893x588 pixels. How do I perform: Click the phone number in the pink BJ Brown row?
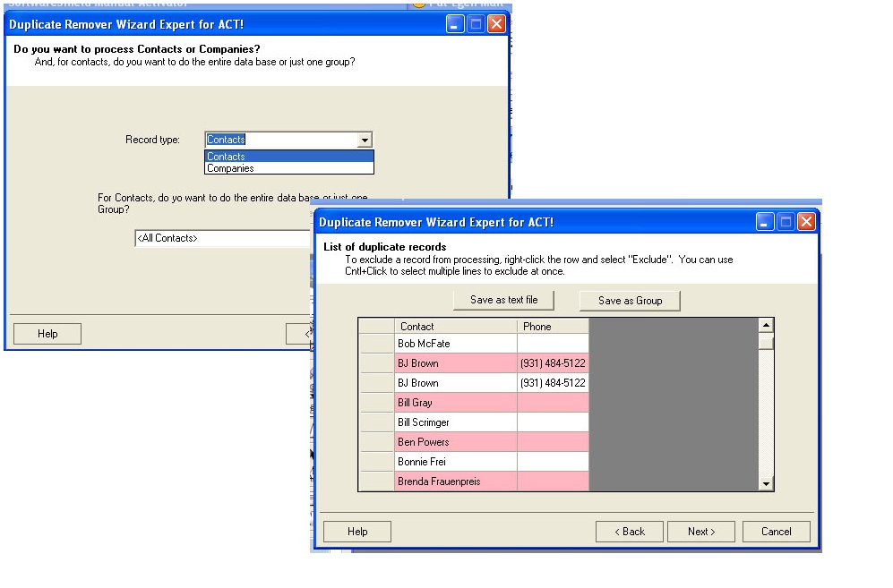click(x=553, y=363)
